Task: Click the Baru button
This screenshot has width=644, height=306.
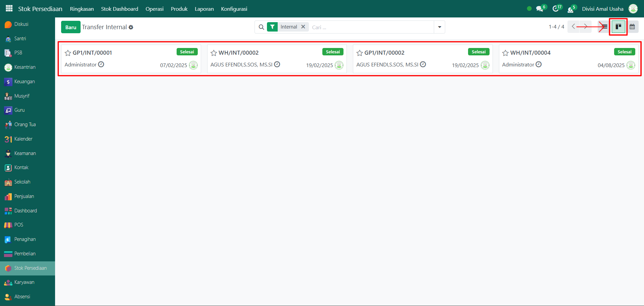Action: coord(71,27)
